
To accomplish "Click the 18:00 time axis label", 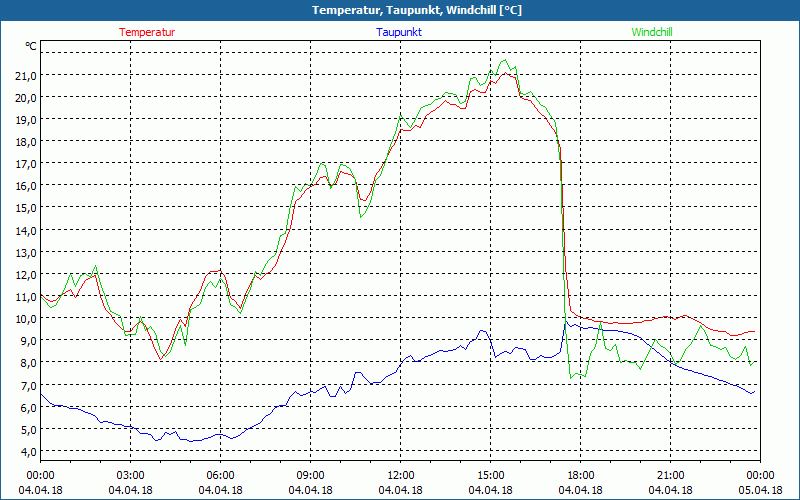I will coord(581,476).
